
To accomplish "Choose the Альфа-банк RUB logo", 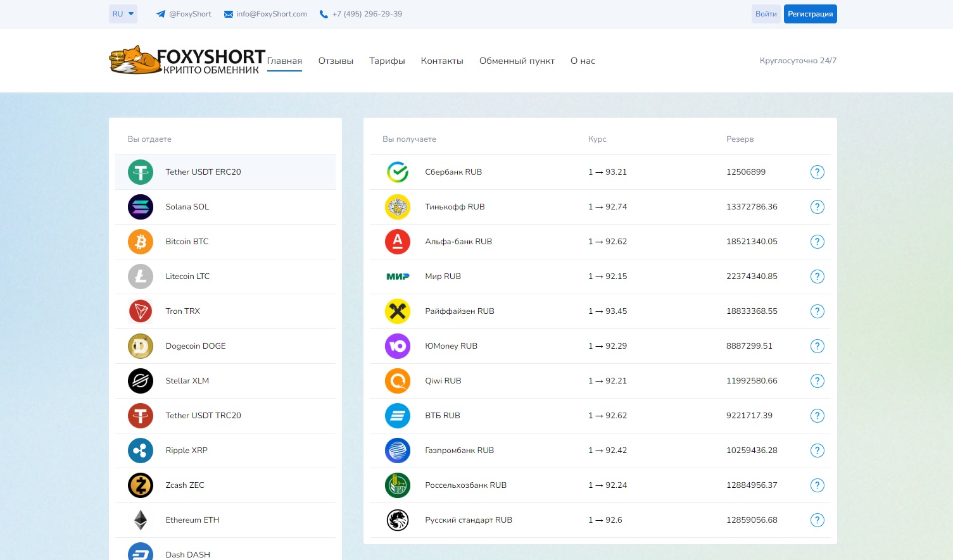I will 398,242.
